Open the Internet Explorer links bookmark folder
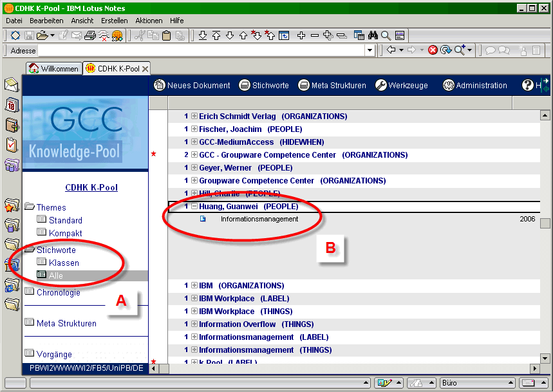Screen dimensions: 553x392 12,286
